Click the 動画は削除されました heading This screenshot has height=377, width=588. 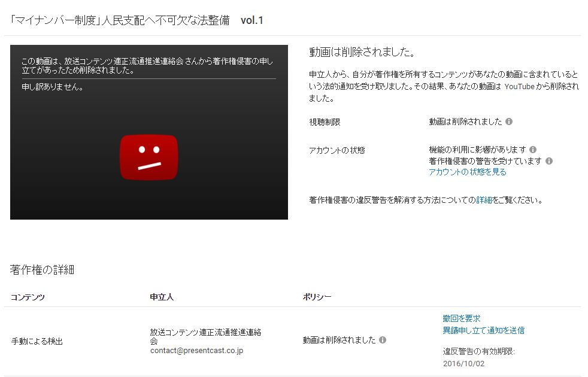coord(362,52)
